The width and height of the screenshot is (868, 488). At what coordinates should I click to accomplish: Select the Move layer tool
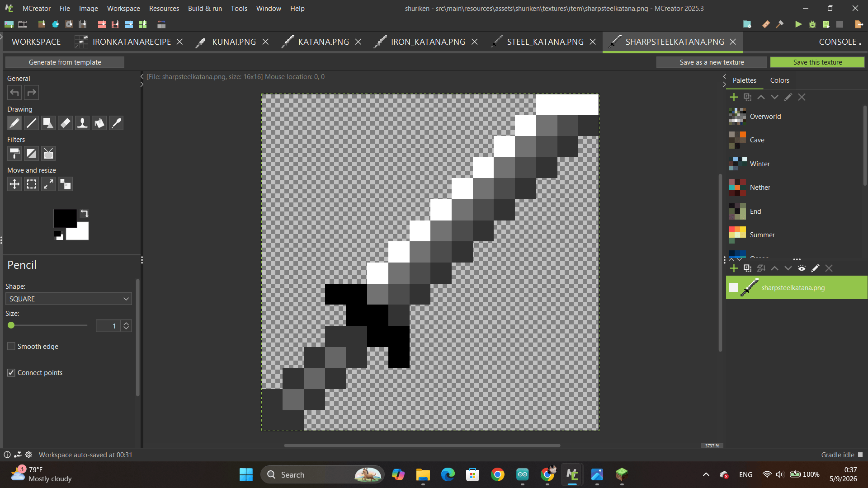point(14,184)
